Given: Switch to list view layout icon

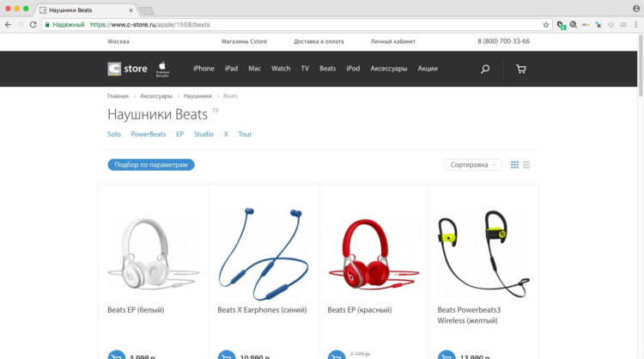Looking at the screenshot, I should click(x=526, y=165).
